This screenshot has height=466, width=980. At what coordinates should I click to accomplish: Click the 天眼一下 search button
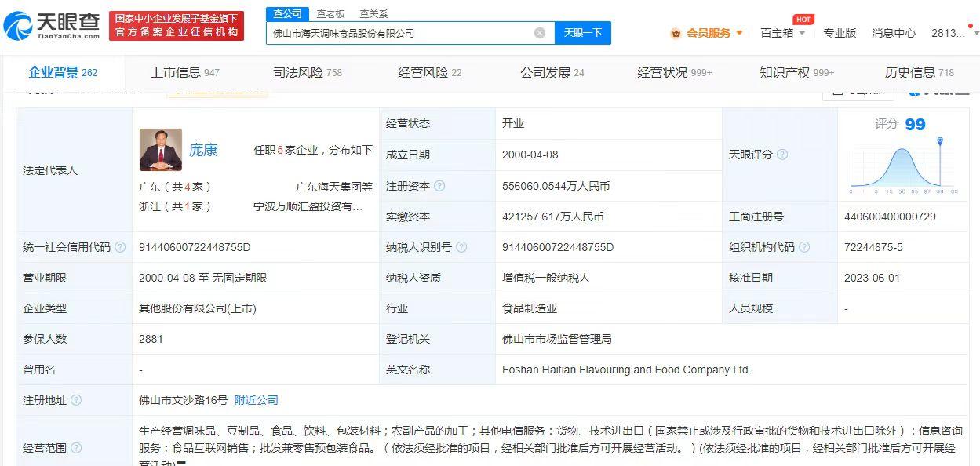pyautogui.click(x=583, y=33)
